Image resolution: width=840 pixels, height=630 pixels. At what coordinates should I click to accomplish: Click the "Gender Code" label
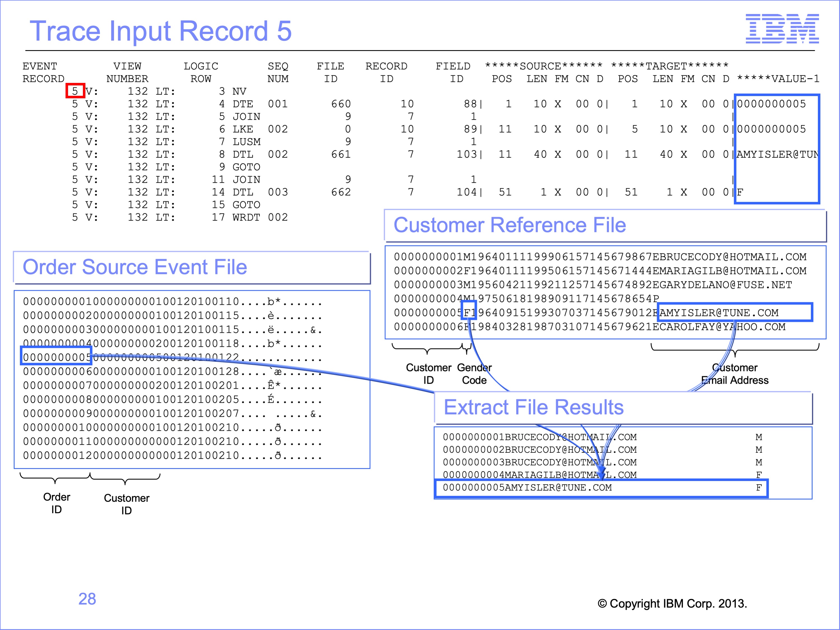pyautogui.click(x=474, y=374)
